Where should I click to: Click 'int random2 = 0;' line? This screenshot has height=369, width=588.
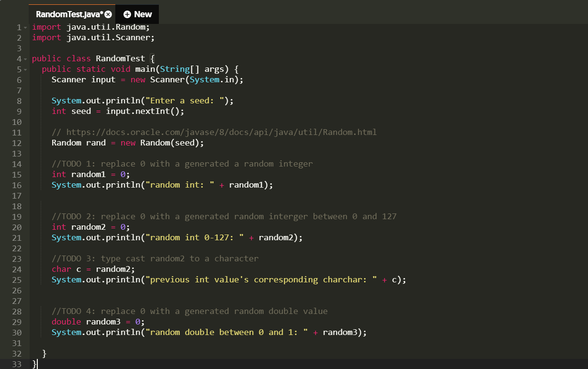coord(91,227)
